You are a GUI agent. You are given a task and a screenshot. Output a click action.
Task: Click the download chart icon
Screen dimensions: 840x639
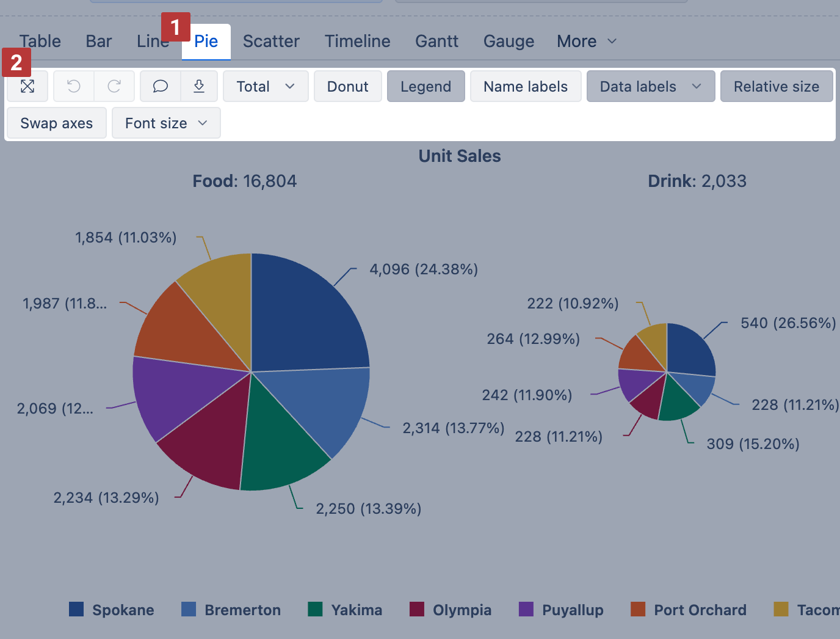click(x=199, y=86)
